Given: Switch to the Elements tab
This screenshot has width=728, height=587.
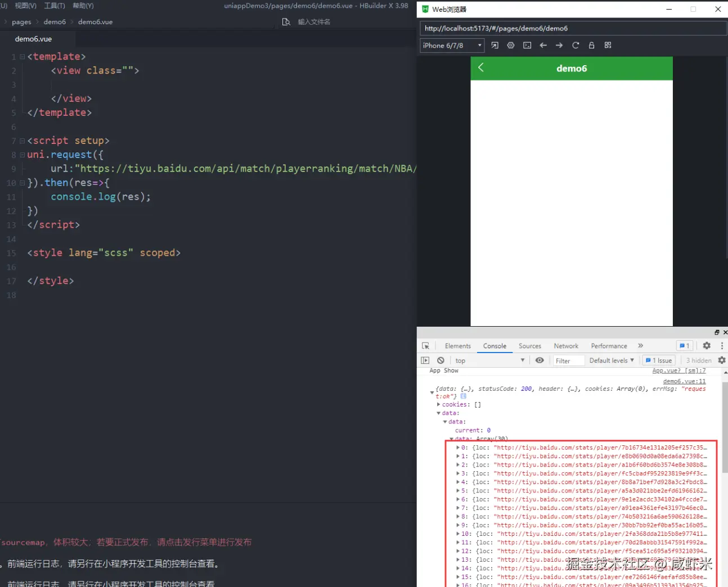Looking at the screenshot, I should 457,346.
